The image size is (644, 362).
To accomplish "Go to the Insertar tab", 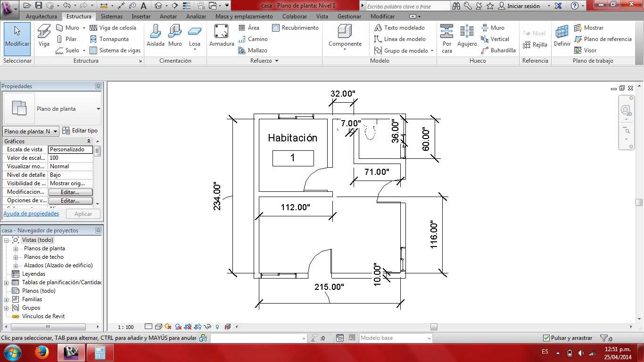I will pyautogui.click(x=141, y=16).
